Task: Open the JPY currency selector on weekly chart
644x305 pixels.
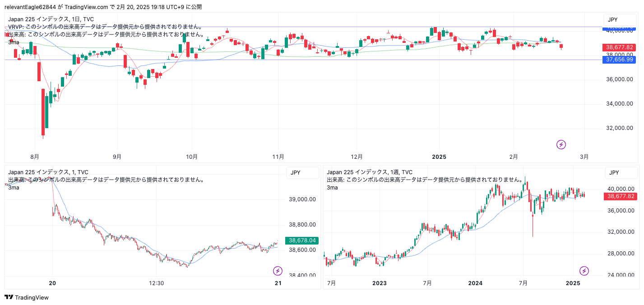Action: tap(614, 172)
